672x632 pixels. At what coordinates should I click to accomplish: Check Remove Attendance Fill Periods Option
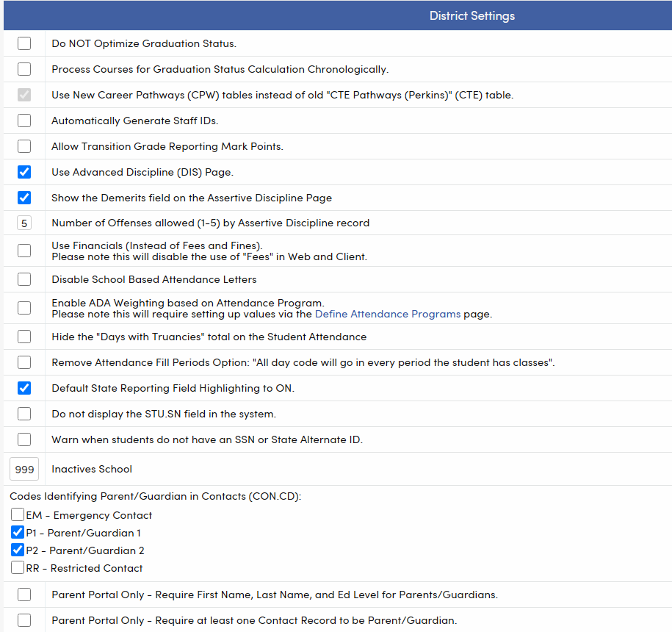pyautogui.click(x=24, y=362)
